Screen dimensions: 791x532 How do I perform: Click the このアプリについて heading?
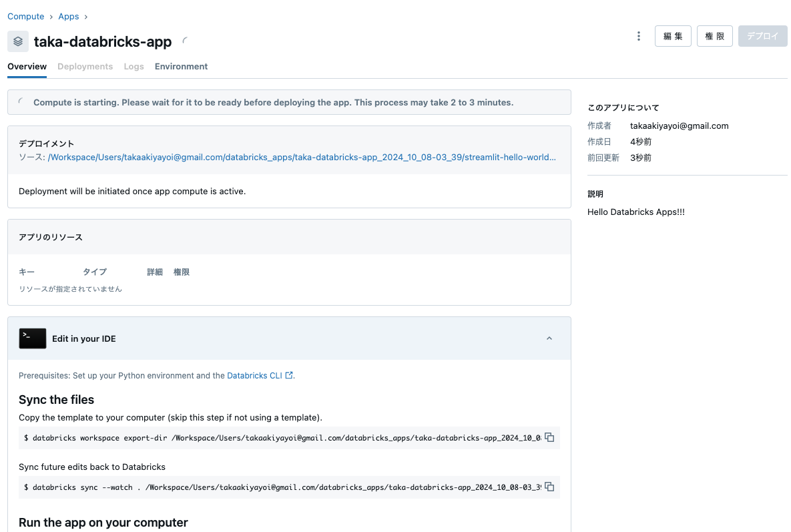623,107
